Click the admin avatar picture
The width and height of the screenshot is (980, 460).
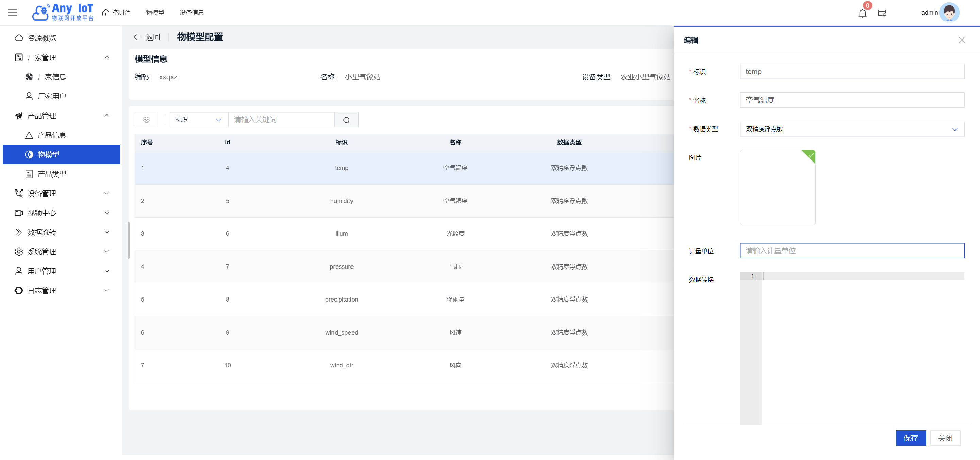949,13
